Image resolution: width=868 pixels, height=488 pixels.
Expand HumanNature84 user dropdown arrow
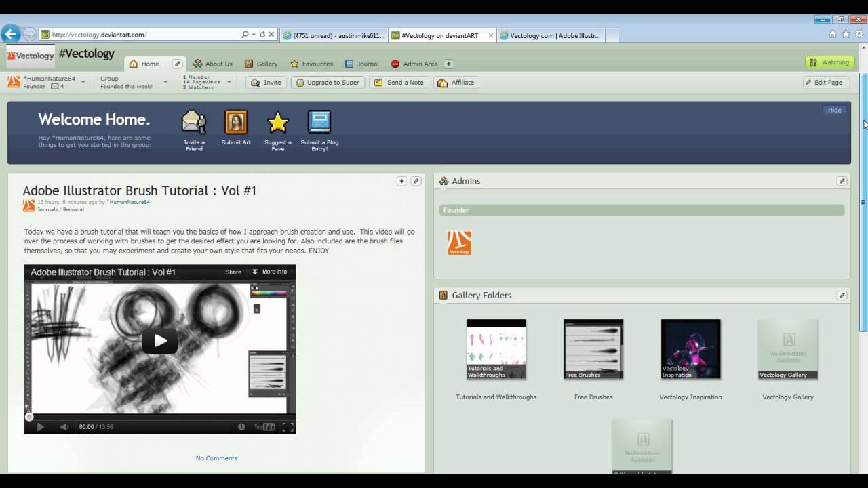click(x=83, y=82)
